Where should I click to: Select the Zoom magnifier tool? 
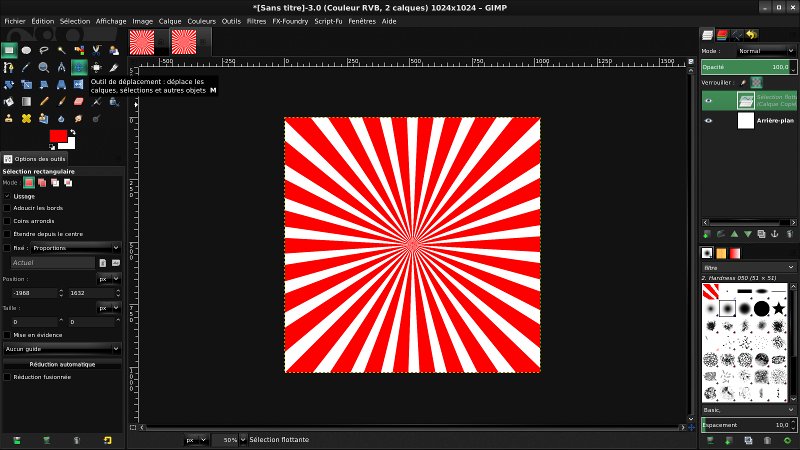click(44, 67)
